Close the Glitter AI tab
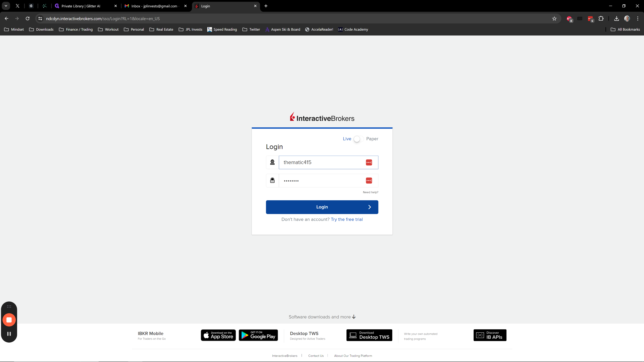This screenshot has height=362, width=644. pyautogui.click(x=116, y=6)
